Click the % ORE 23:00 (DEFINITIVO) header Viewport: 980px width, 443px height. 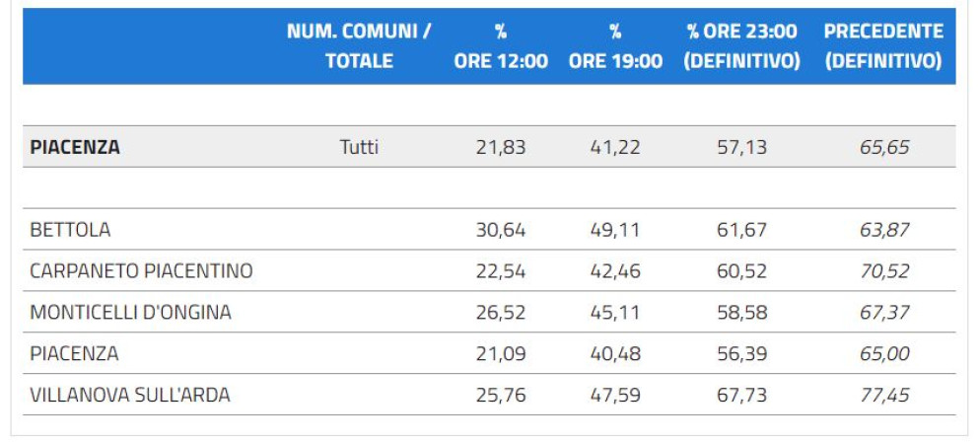tap(741, 46)
